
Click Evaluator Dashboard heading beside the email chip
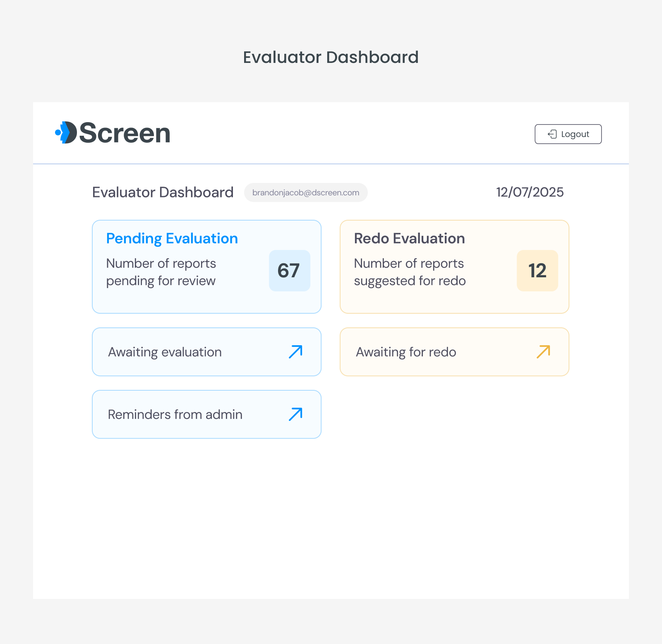click(x=163, y=192)
